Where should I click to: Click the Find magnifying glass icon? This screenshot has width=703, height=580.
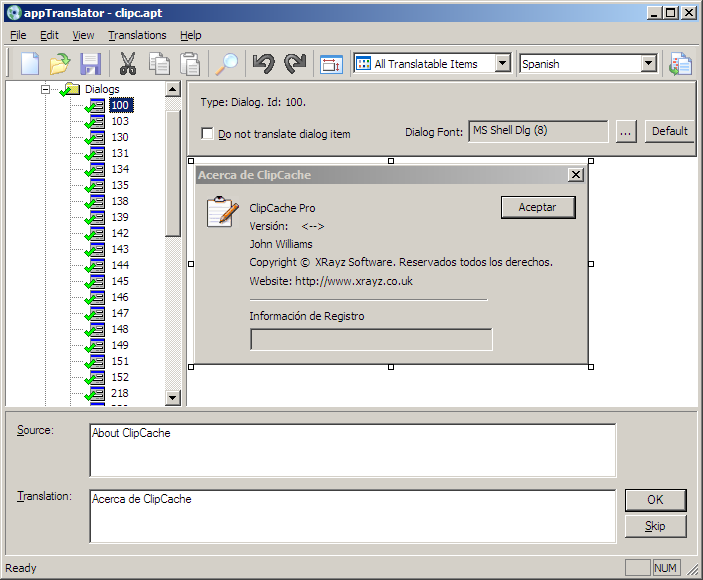pos(228,64)
